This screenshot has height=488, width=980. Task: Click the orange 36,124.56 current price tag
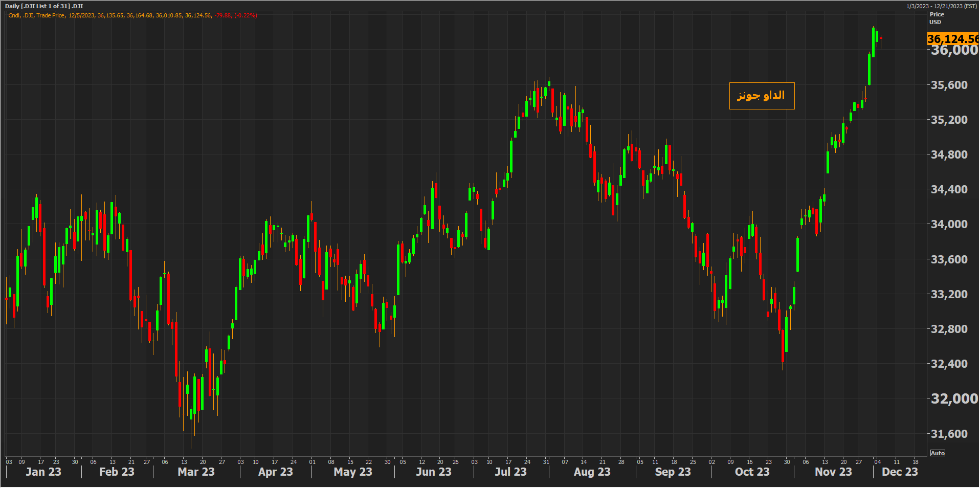pyautogui.click(x=952, y=39)
